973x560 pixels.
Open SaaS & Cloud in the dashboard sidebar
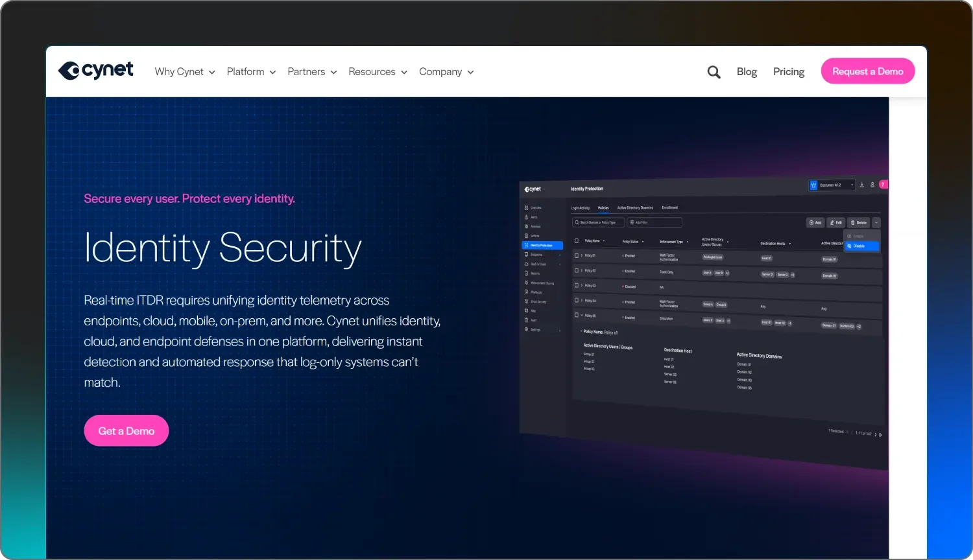click(536, 264)
